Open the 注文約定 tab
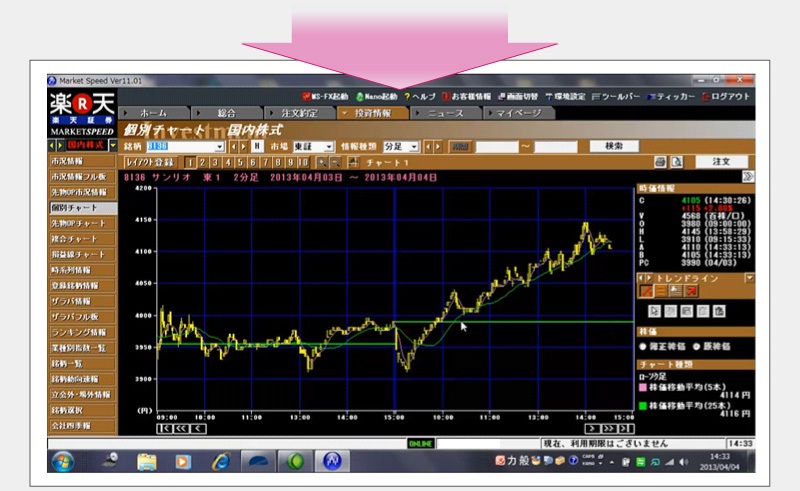 click(x=300, y=113)
